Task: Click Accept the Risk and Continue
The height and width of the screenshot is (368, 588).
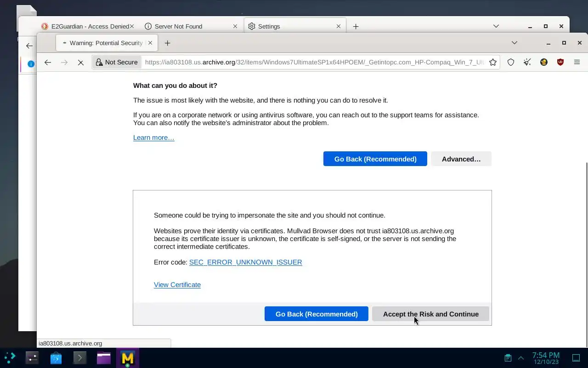Action: point(431,314)
